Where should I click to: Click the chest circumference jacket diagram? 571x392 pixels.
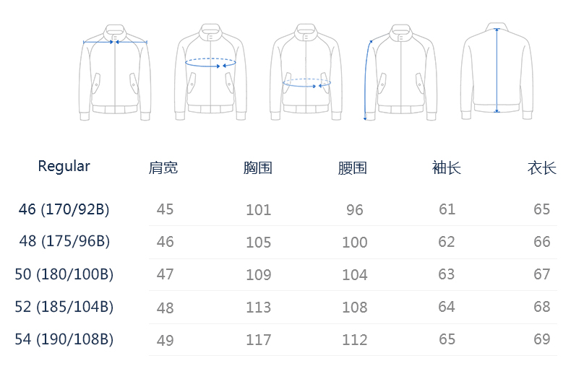click(210, 72)
